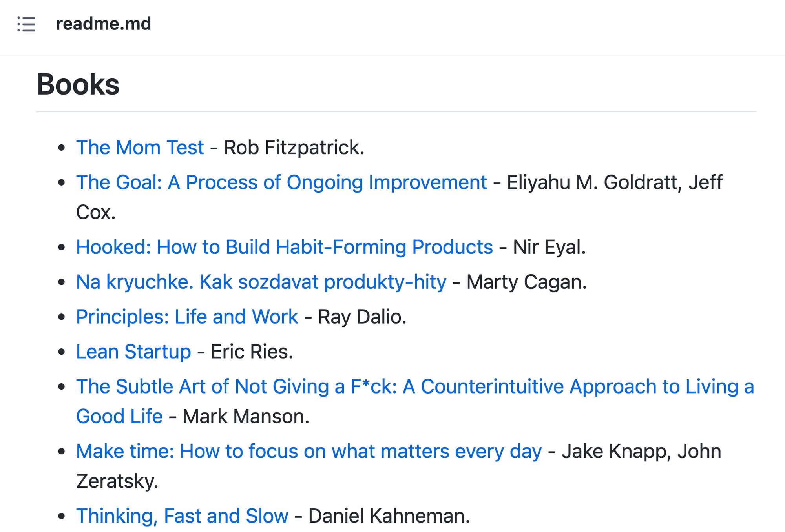Click the author name Rob Fitzpatrick
Screen dimensions: 785x532
[294, 148]
